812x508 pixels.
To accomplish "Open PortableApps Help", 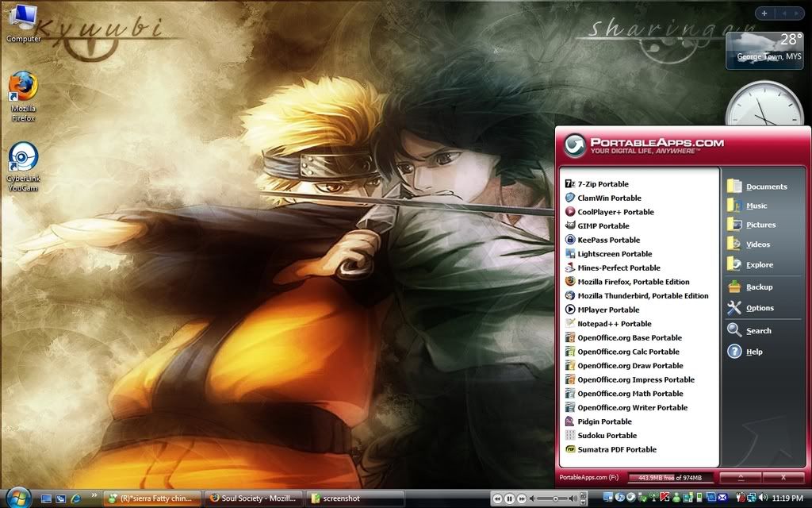I will click(x=745, y=352).
